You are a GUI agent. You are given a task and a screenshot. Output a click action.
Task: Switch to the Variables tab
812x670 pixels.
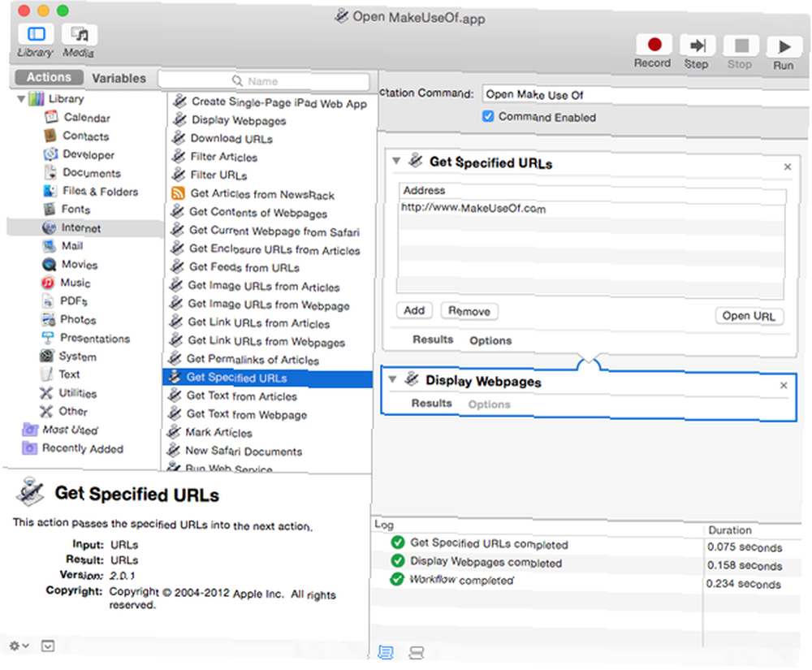coord(119,78)
